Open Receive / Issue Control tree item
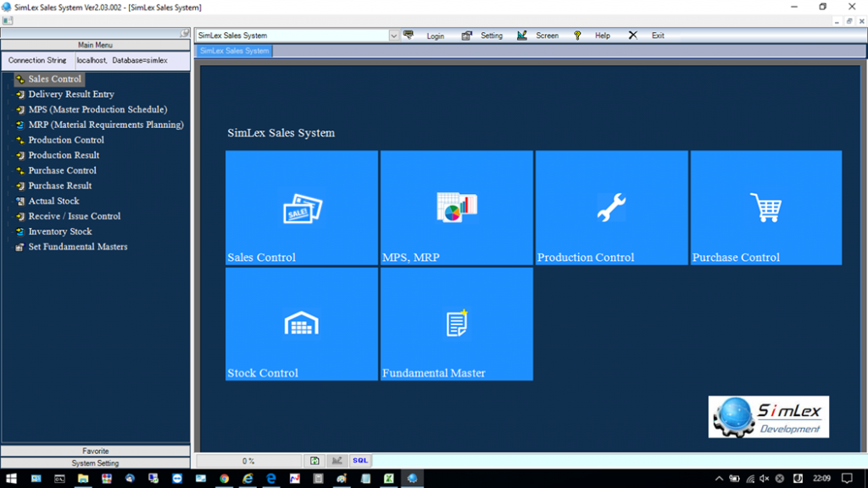The height and width of the screenshot is (488, 868). coord(75,216)
